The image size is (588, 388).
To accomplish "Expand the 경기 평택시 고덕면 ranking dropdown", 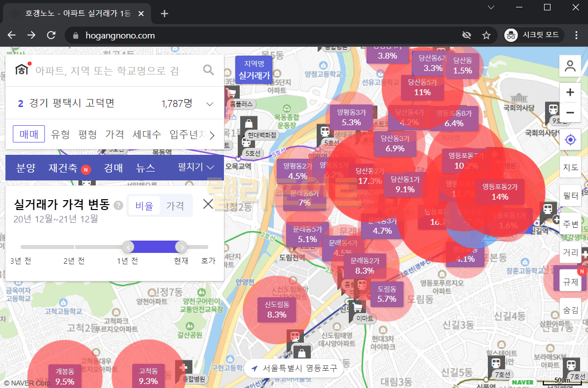I will 210,104.
